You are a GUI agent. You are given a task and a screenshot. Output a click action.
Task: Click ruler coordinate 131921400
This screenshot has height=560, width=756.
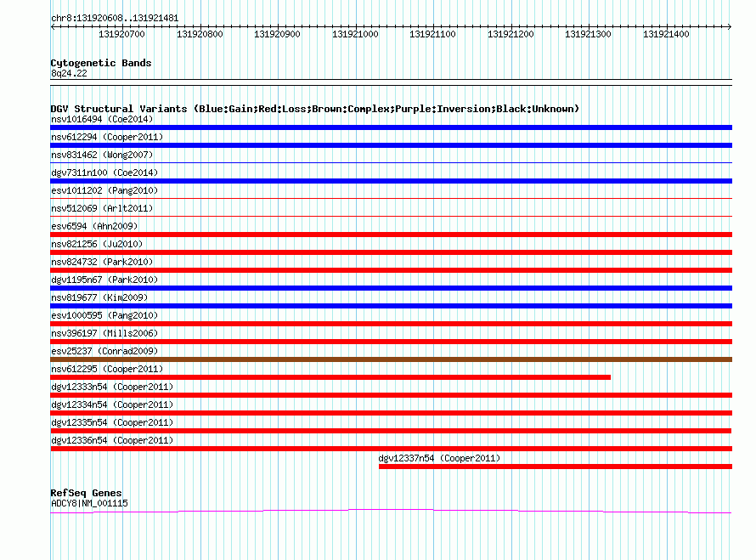pos(666,34)
